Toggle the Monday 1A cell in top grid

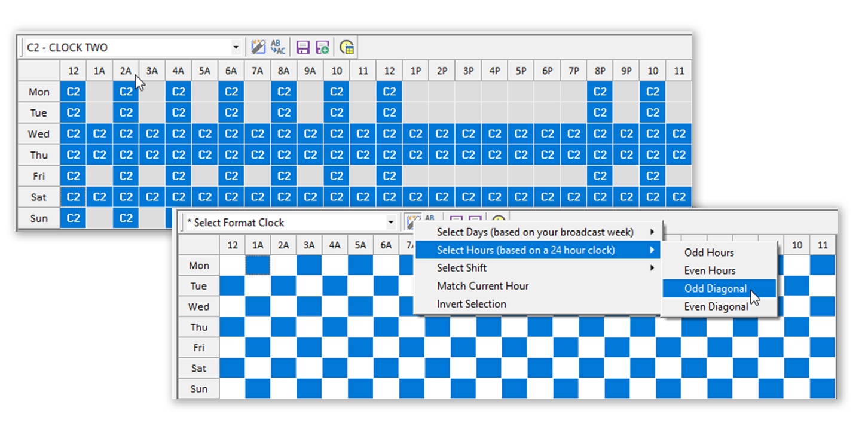point(99,92)
